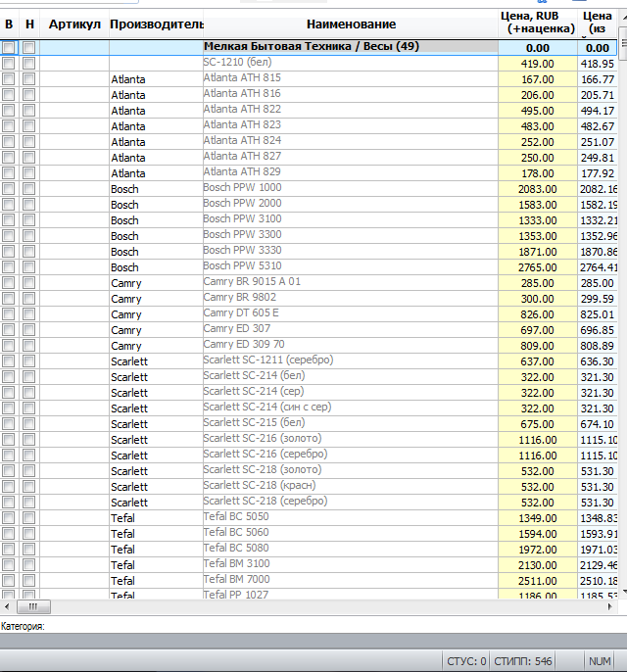Click the СТУС: 0 status bar entry
The image size is (627, 672).
[x=466, y=661]
